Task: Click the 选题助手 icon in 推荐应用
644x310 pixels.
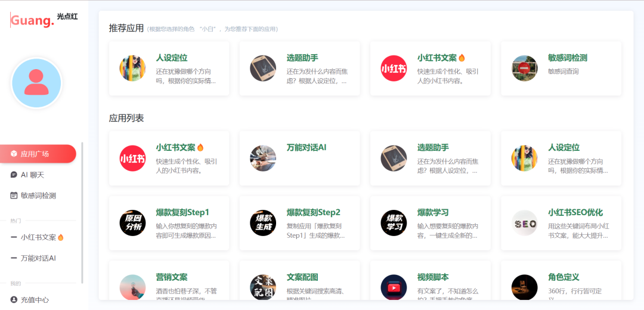Action: tap(264, 68)
